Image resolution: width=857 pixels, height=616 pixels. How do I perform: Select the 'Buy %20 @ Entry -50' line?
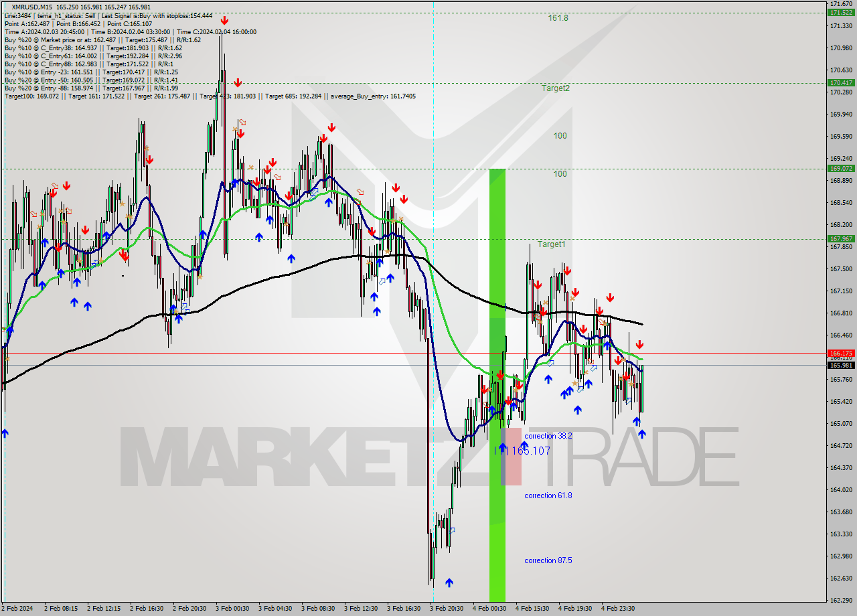pyautogui.click(x=91, y=80)
